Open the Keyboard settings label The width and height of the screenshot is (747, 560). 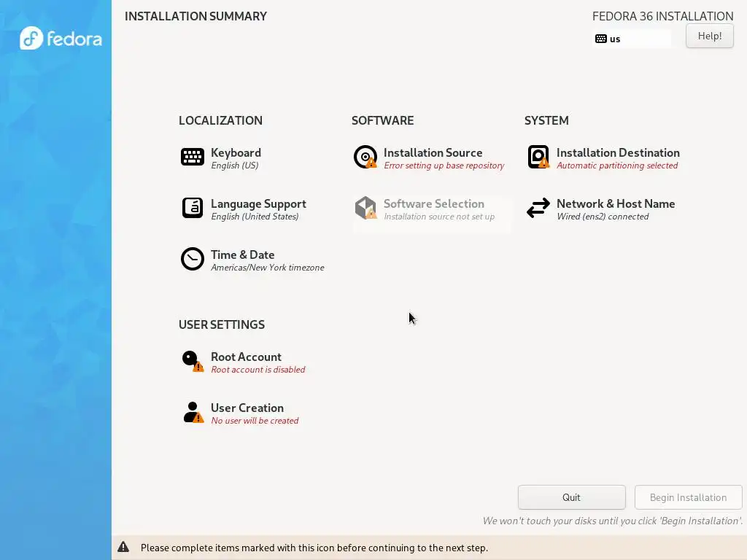tap(236, 153)
